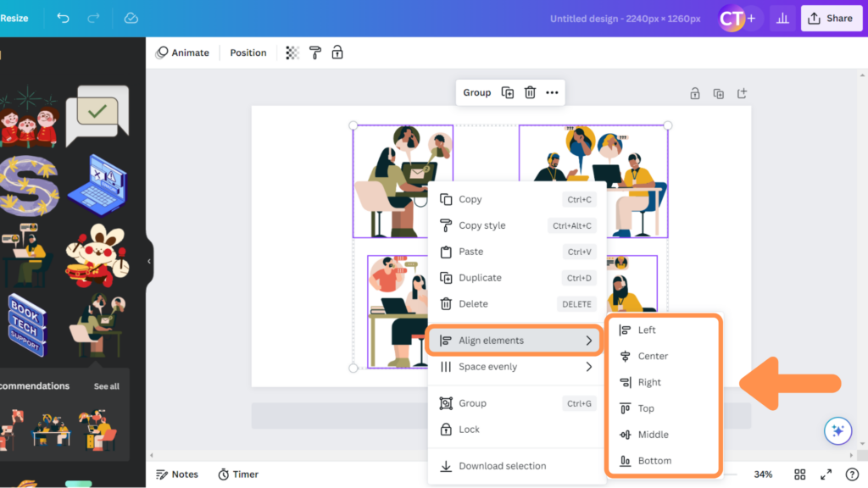
Task: Click the horizontal scrollbar left arrow
Action: 152,455
